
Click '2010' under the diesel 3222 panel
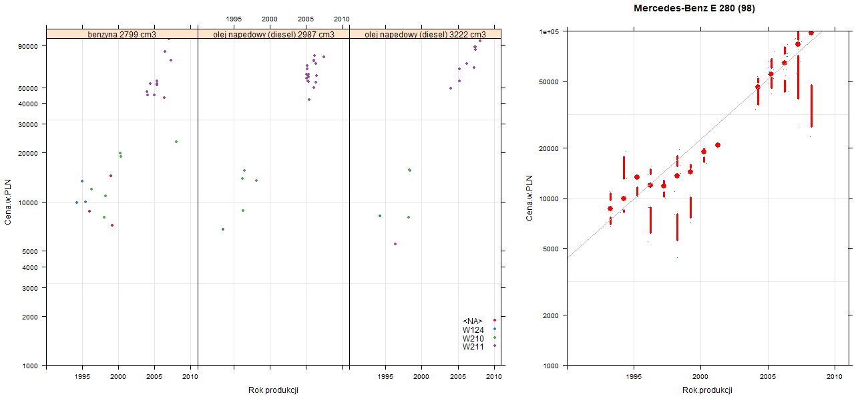click(493, 377)
